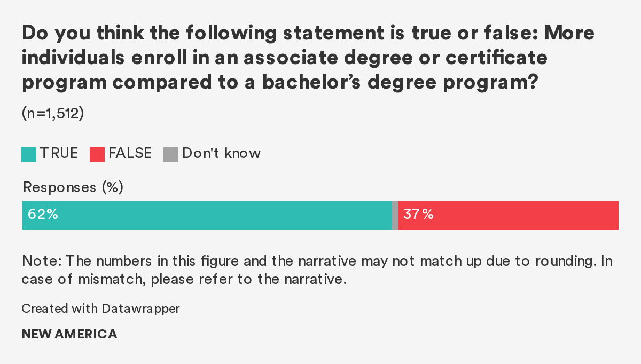Click the rounding note's first line
Viewport: 641px width, 364px height.
tap(317, 262)
